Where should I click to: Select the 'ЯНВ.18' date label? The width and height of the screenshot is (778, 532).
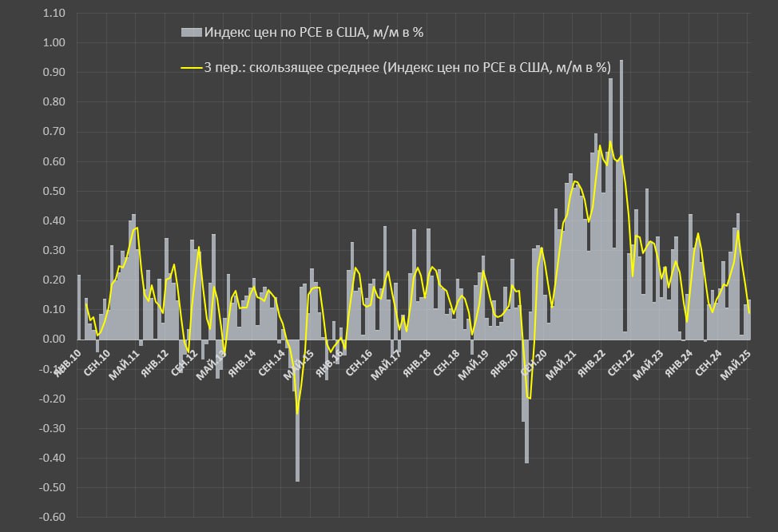417,364
